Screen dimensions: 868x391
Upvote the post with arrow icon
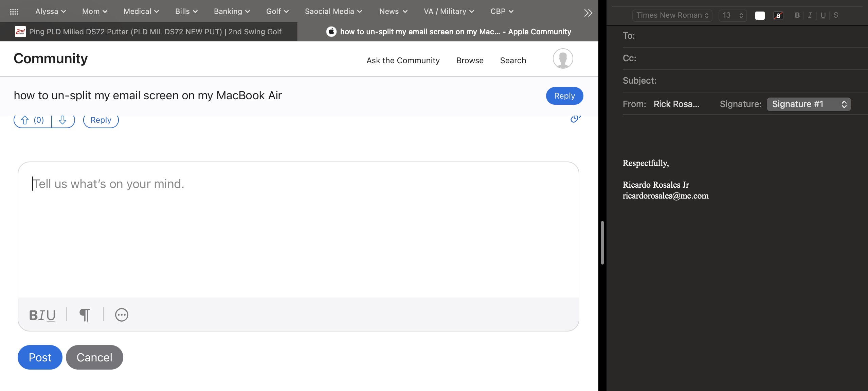point(25,120)
